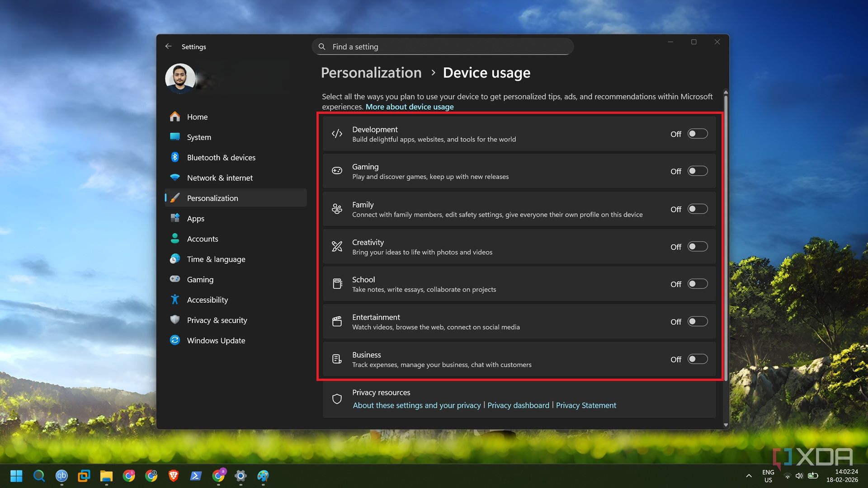The height and width of the screenshot is (488, 868).
Task: Open the Brave browser from the taskbar
Action: tap(174, 475)
